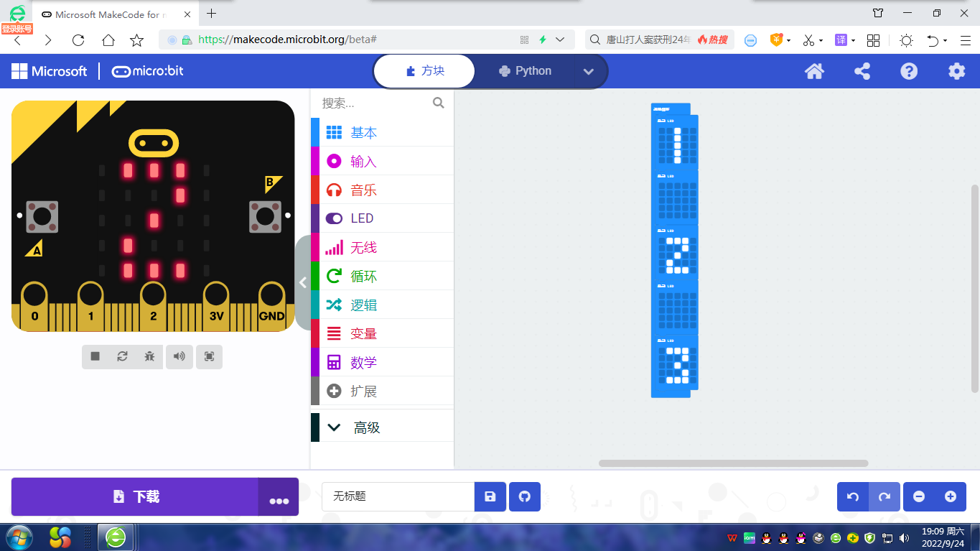Open browser hamburger menu
The width and height of the screenshot is (980, 551).
pyautogui.click(x=965, y=40)
